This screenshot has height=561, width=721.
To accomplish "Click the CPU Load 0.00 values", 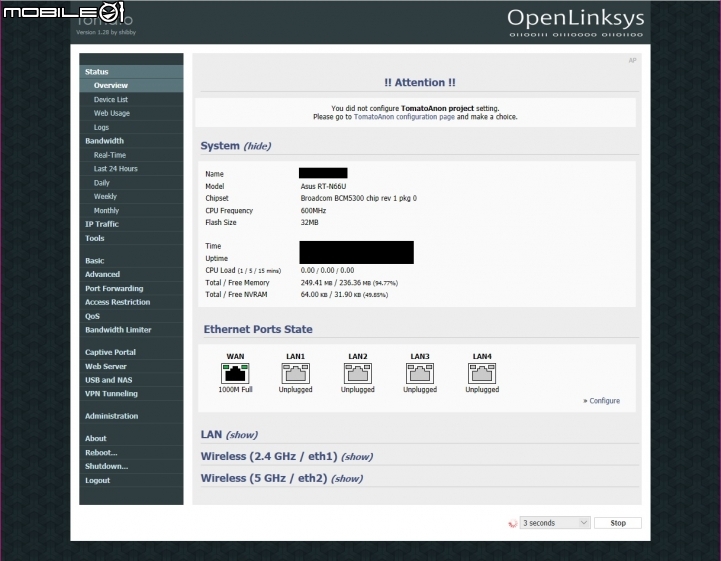I will point(327,270).
